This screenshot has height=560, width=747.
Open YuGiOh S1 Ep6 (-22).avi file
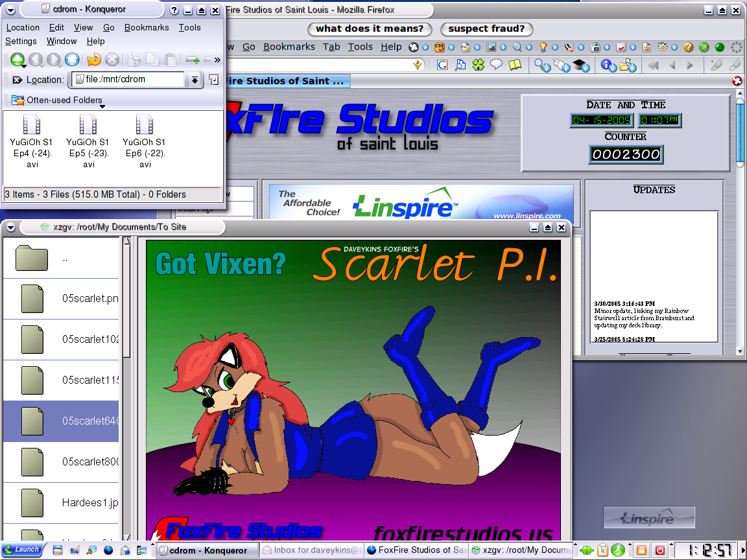(x=145, y=141)
